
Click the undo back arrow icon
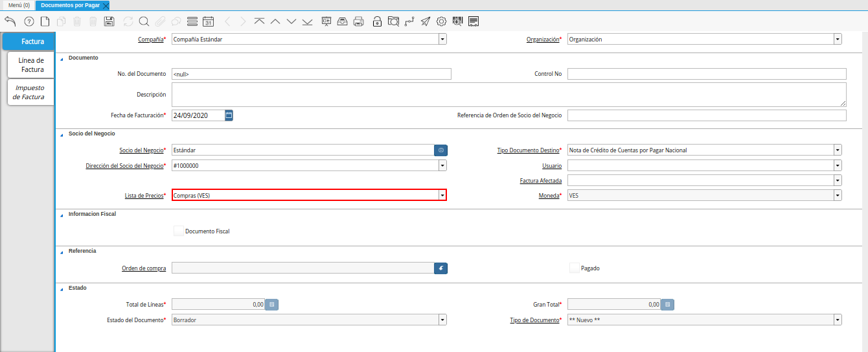coord(10,21)
